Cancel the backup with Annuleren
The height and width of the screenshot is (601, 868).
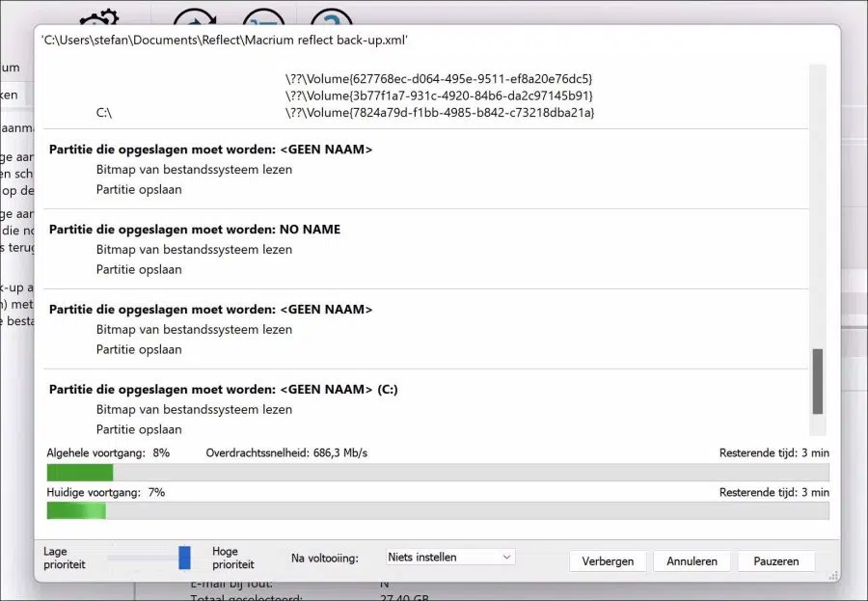tap(692, 561)
